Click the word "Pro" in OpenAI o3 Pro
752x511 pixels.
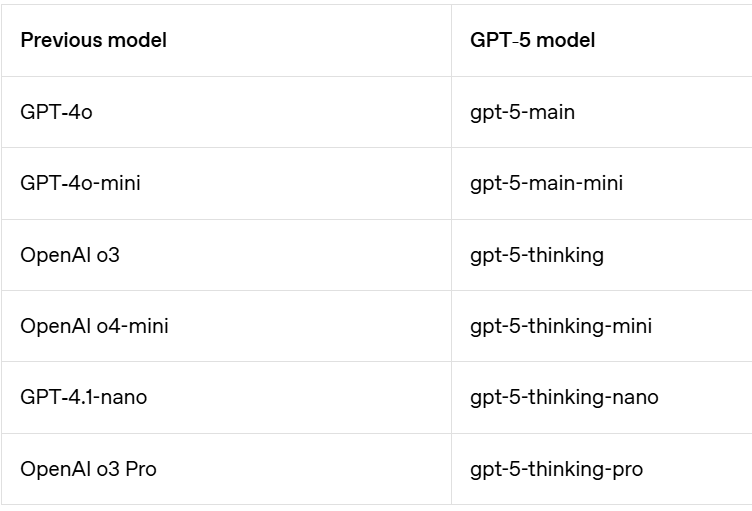click(141, 469)
